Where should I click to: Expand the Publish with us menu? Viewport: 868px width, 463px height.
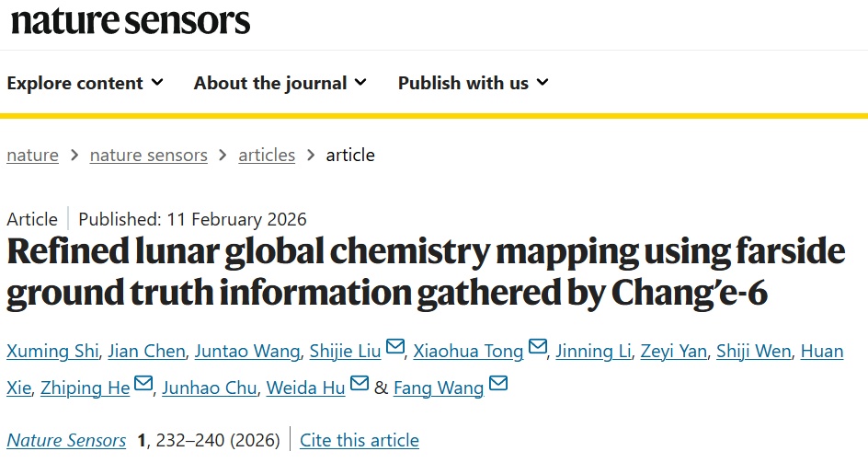tap(473, 83)
